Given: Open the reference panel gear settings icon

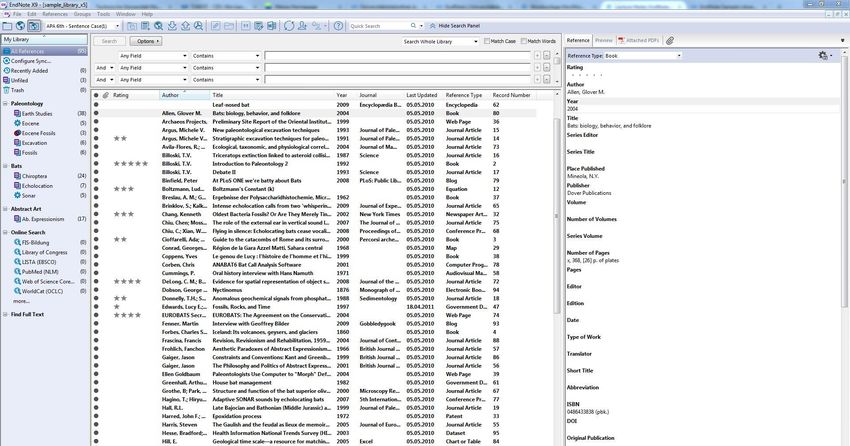Looking at the screenshot, I should click(x=823, y=55).
